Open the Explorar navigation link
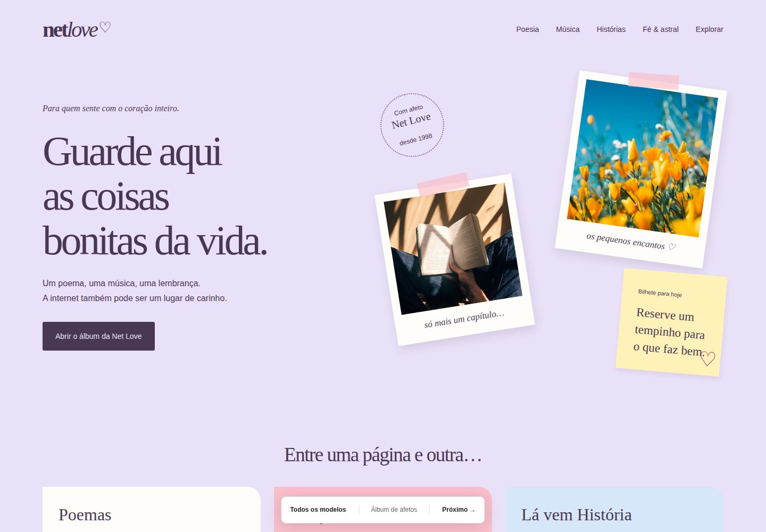 tap(709, 29)
